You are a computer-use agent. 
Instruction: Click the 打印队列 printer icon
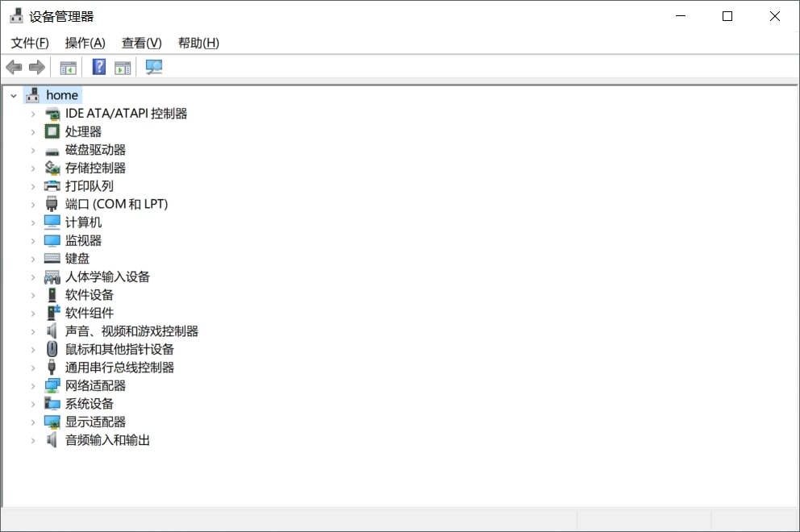[52, 186]
